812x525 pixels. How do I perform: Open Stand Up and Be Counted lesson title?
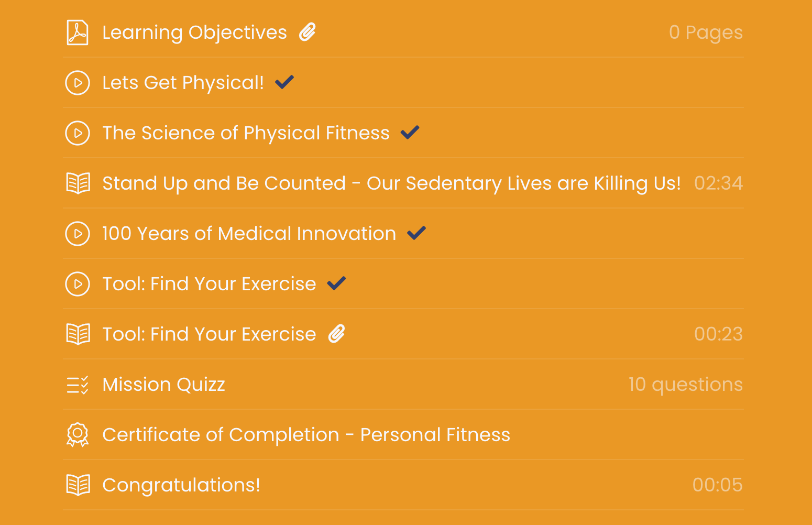click(x=391, y=183)
